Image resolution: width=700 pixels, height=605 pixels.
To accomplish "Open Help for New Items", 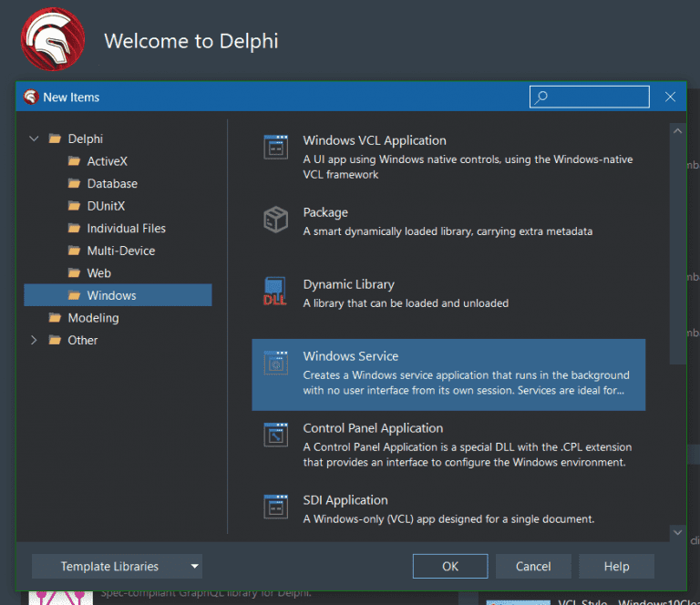I will [x=616, y=566].
